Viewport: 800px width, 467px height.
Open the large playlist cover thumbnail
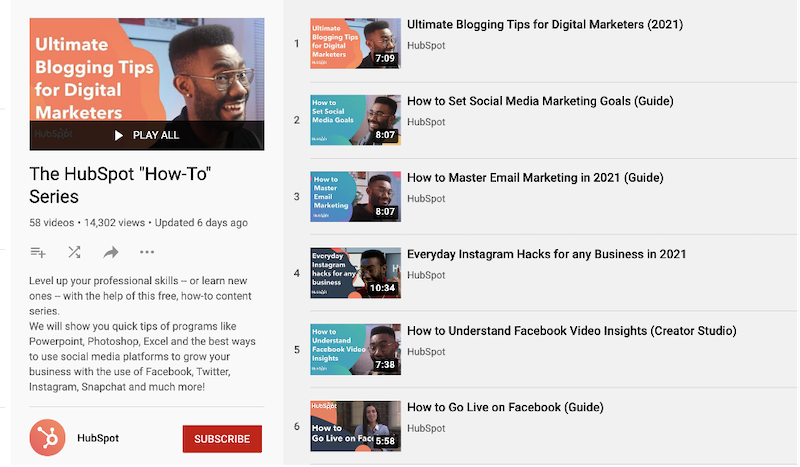point(147,84)
